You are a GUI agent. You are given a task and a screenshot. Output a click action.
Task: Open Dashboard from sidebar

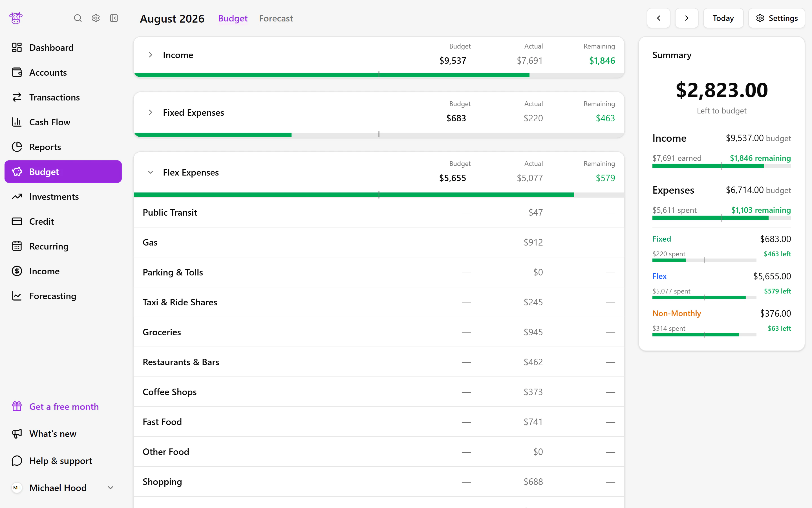pyautogui.click(x=63, y=47)
